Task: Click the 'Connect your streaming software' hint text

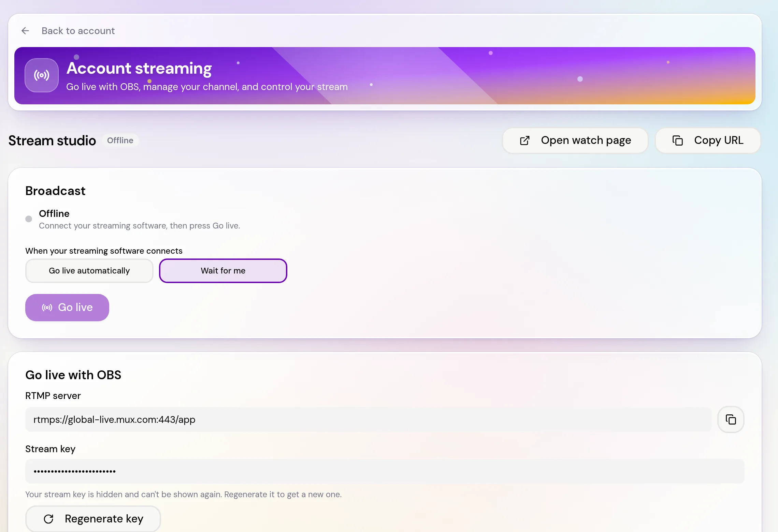Action: pyautogui.click(x=140, y=226)
